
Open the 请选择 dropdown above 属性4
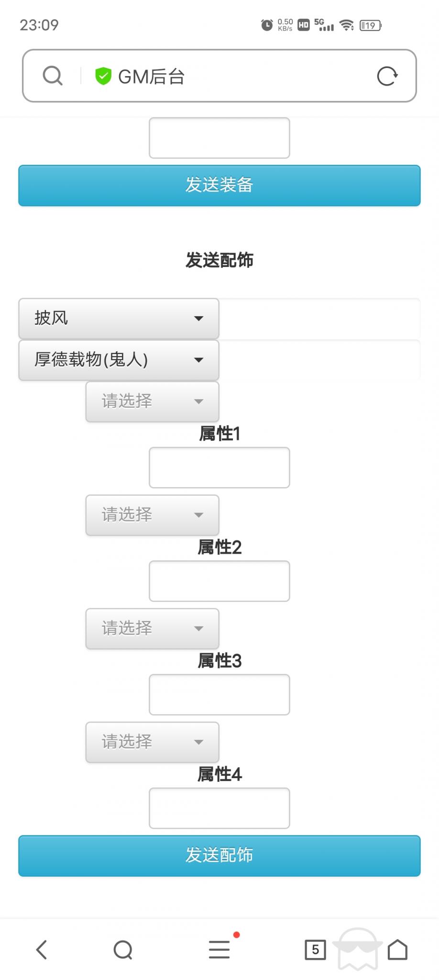point(152,742)
